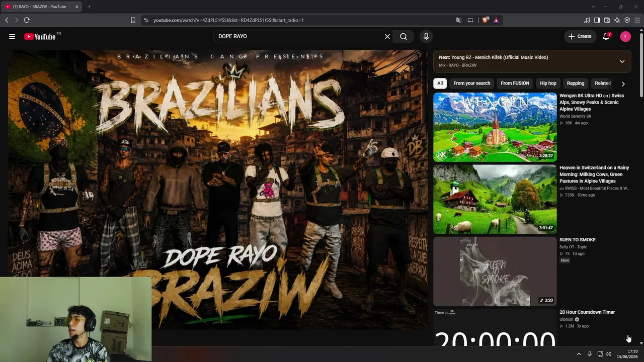
Task: Show more filter chips with right arrow
Action: [x=623, y=83]
